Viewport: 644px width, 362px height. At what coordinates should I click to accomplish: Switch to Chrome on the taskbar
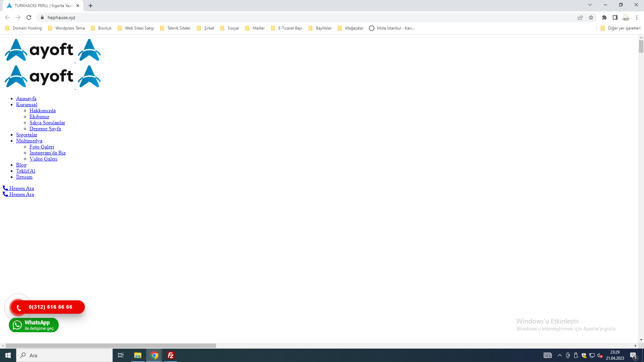click(x=154, y=355)
